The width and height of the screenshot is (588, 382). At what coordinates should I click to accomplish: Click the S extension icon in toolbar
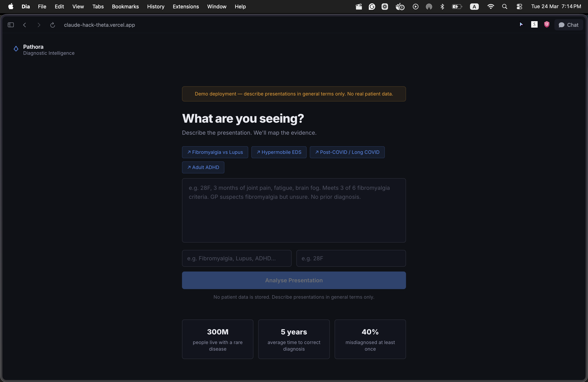pos(534,24)
